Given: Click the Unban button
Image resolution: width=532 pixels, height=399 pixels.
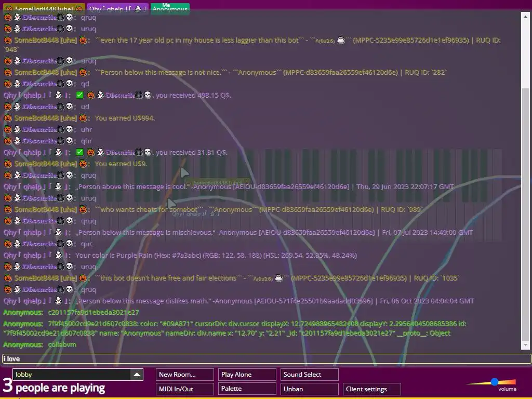Looking at the screenshot, I should [x=310, y=389].
